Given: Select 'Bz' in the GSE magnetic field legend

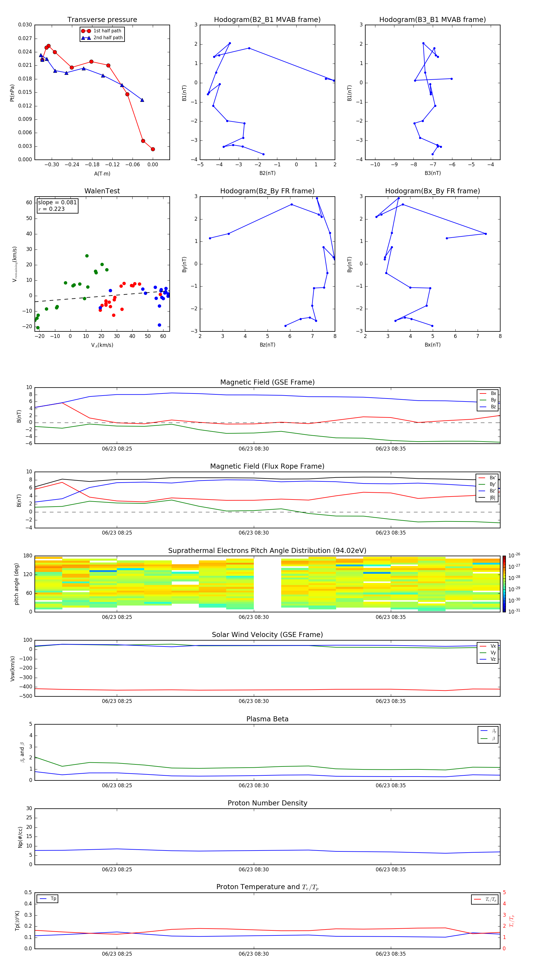Looking at the screenshot, I should pos(488,407).
